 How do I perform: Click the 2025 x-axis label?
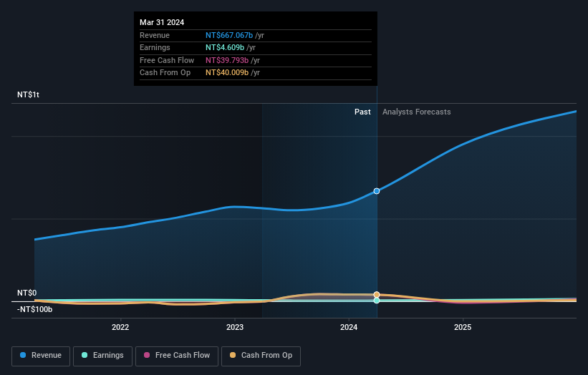click(463, 328)
